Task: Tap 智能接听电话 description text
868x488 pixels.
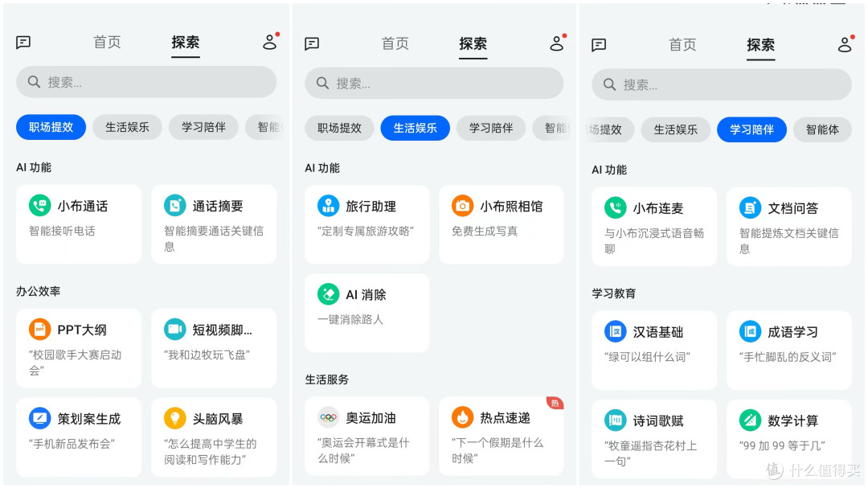Action: pos(62,231)
